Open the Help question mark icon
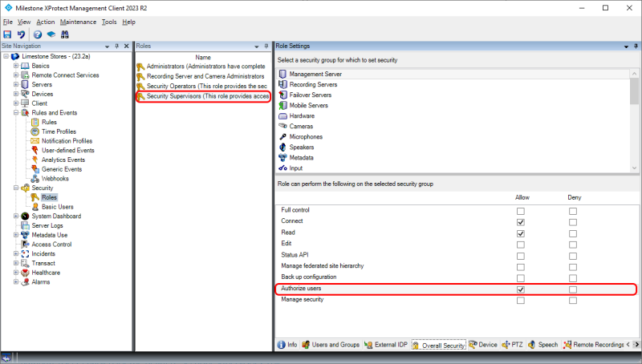The width and height of the screenshot is (642, 364). 38,34
